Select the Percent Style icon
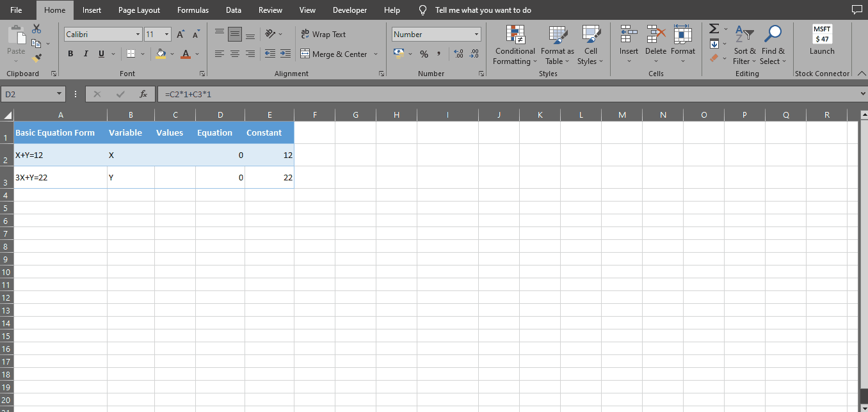Screen dimensions: 868x412 tap(424, 54)
